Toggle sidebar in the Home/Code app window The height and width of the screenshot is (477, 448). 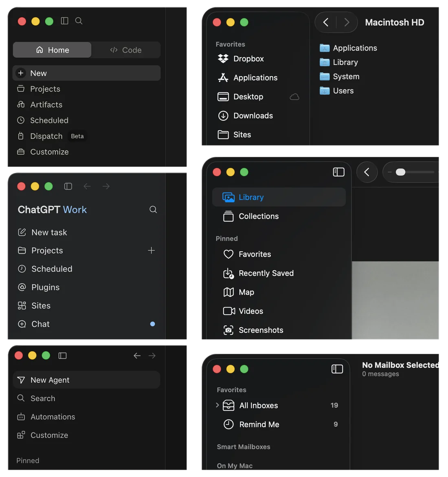coord(64,21)
